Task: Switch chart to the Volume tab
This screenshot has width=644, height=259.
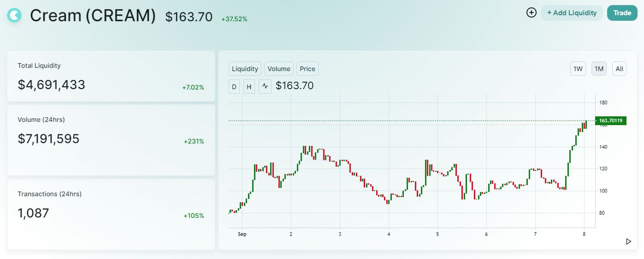Action: coord(279,69)
